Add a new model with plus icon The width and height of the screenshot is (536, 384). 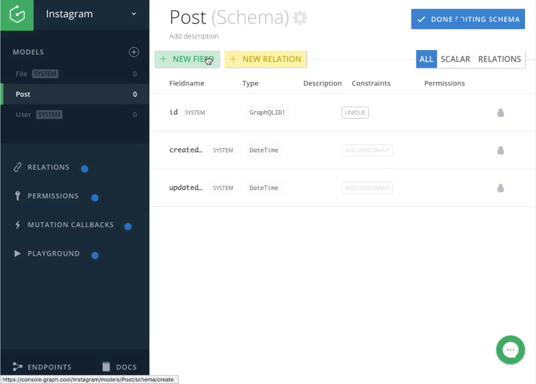[x=134, y=52]
